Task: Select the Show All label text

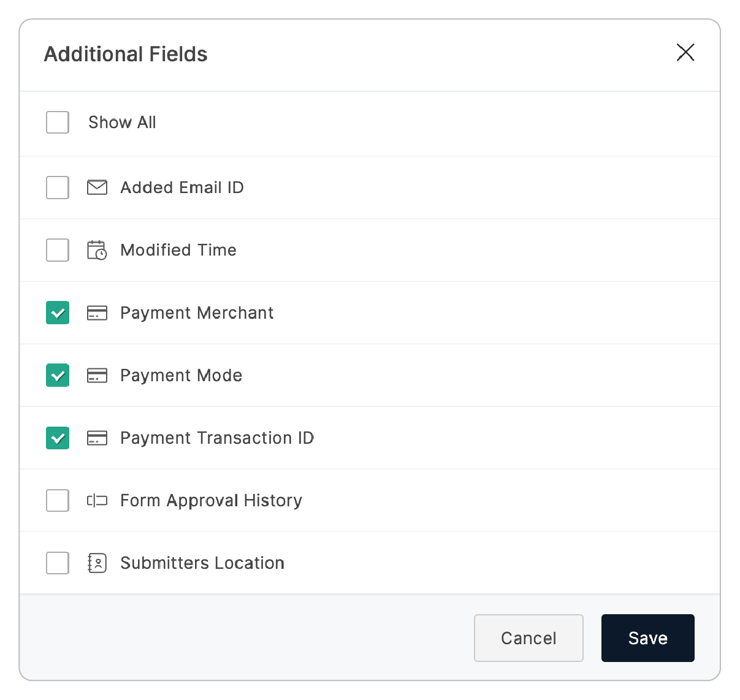Action: point(122,123)
